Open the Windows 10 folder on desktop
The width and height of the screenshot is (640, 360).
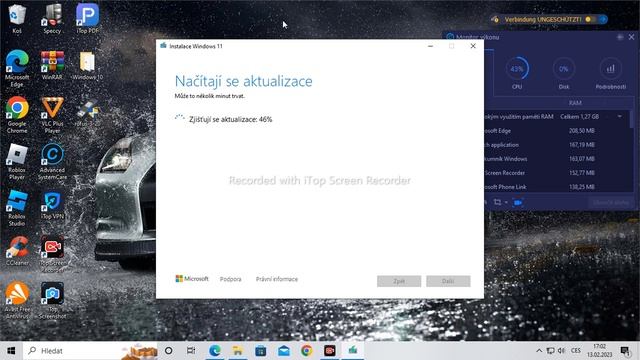pos(87,64)
